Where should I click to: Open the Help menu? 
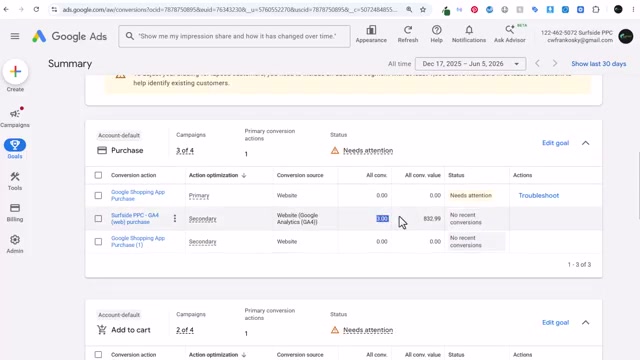436,34
